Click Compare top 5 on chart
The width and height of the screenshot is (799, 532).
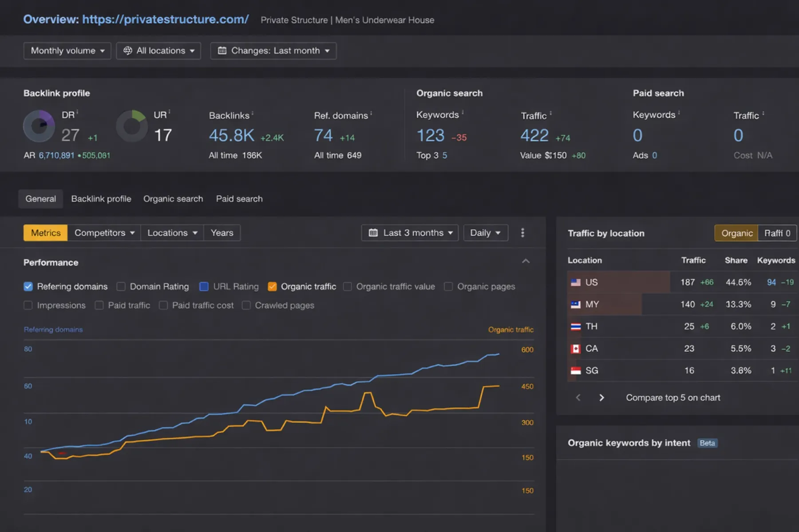pyautogui.click(x=673, y=398)
